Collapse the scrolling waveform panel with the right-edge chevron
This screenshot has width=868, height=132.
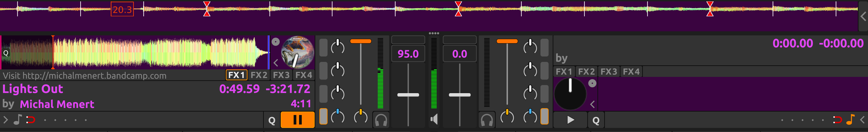[x=863, y=16]
